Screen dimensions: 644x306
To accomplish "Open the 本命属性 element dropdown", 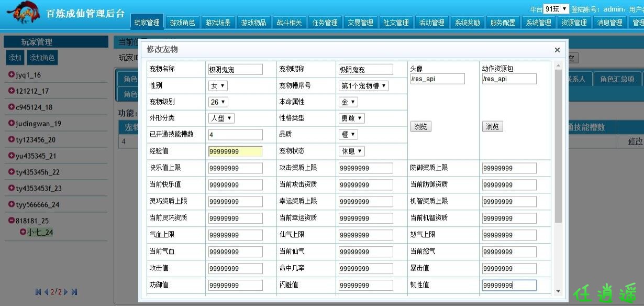I will coord(349,102).
